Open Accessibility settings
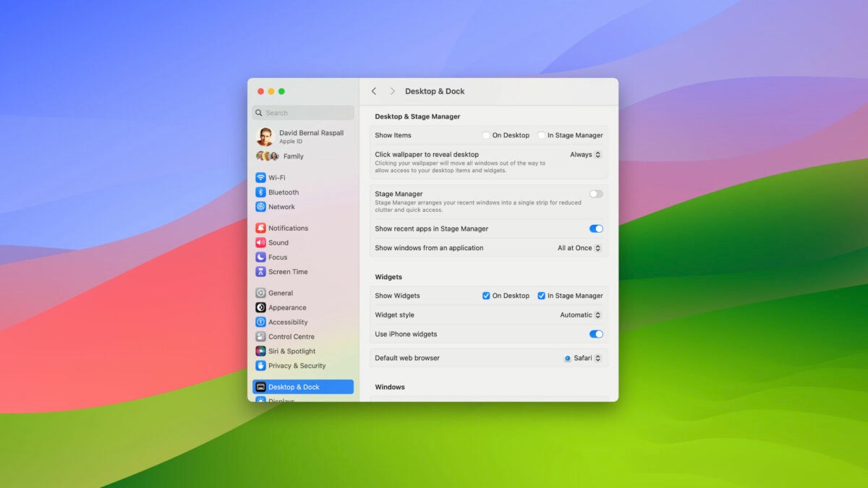 tap(262, 321)
